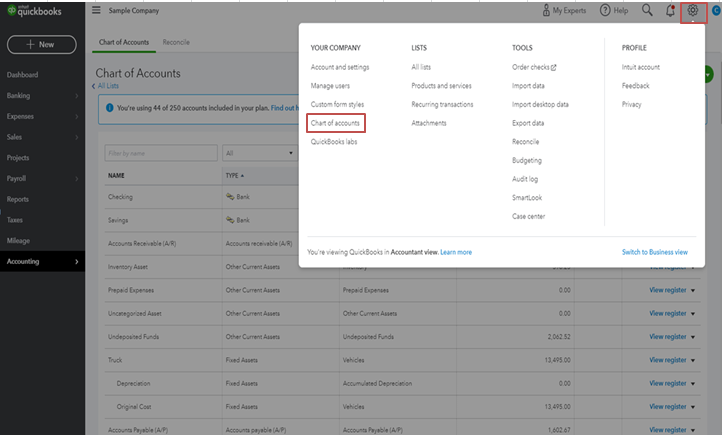Screen dimensions: 722x435
Task: Open Products and services
Action: 441,86
